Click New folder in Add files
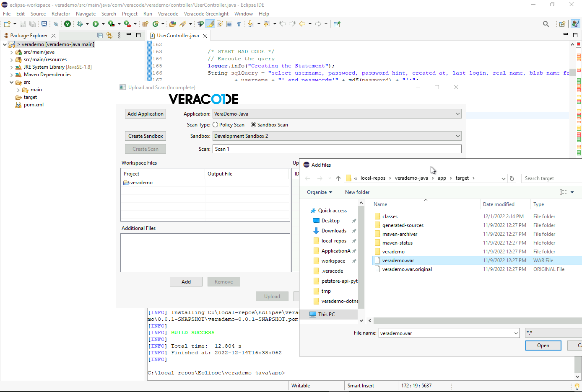 (x=357, y=192)
